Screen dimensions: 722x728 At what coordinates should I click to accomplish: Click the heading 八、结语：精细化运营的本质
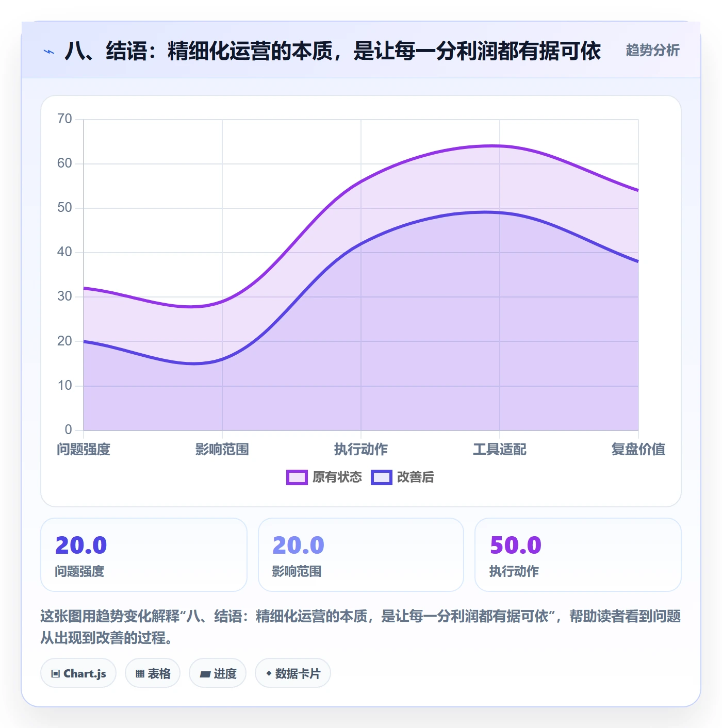(x=333, y=51)
